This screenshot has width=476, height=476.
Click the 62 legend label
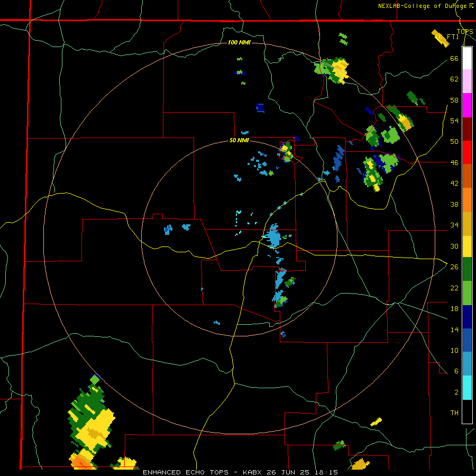coord(454,79)
